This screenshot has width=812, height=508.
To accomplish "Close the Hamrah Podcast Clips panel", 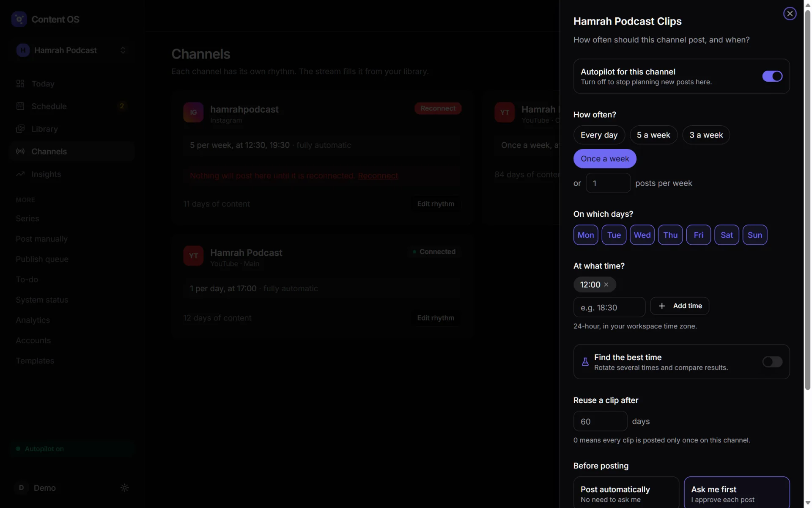I will [790, 14].
